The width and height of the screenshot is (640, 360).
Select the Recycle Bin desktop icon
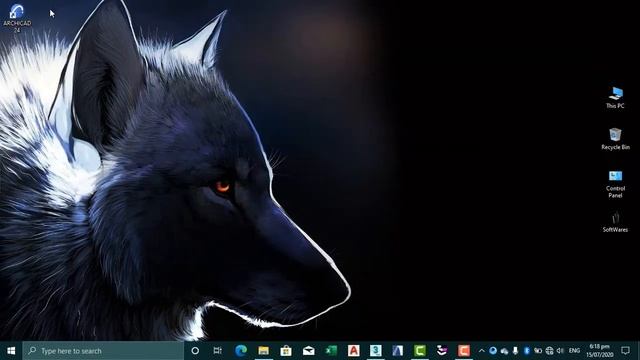tap(615, 139)
